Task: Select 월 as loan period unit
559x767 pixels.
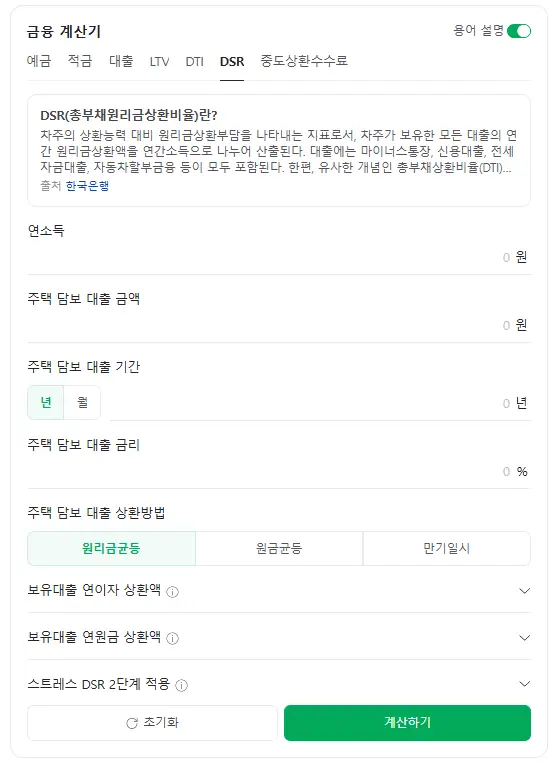Action: [82, 403]
